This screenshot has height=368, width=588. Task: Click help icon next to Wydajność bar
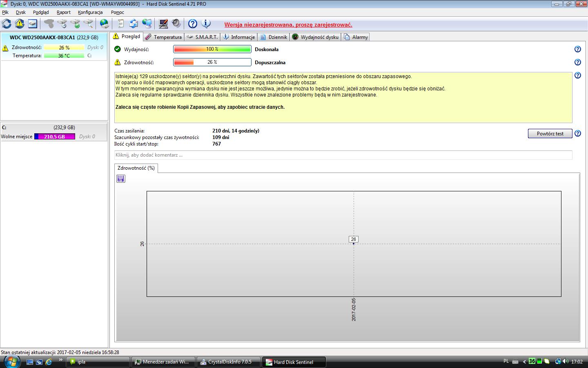pyautogui.click(x=578, y=49)
